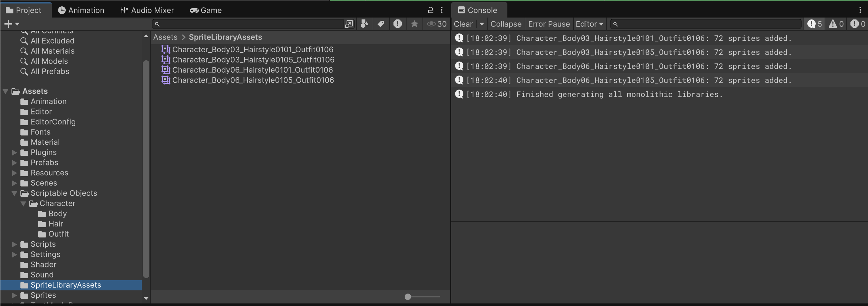Click the icon size slider in Project panel
The width and height of the screenshot is (868, 306).
408,296
